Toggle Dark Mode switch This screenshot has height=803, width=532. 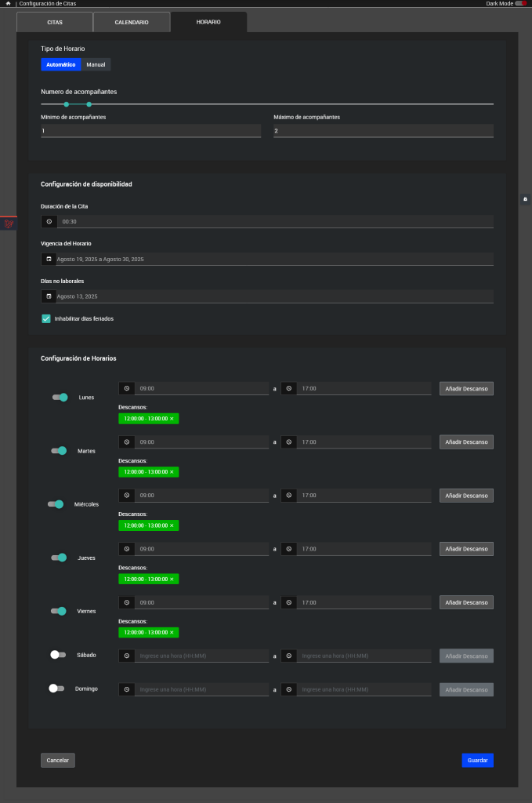pos(520,4)
